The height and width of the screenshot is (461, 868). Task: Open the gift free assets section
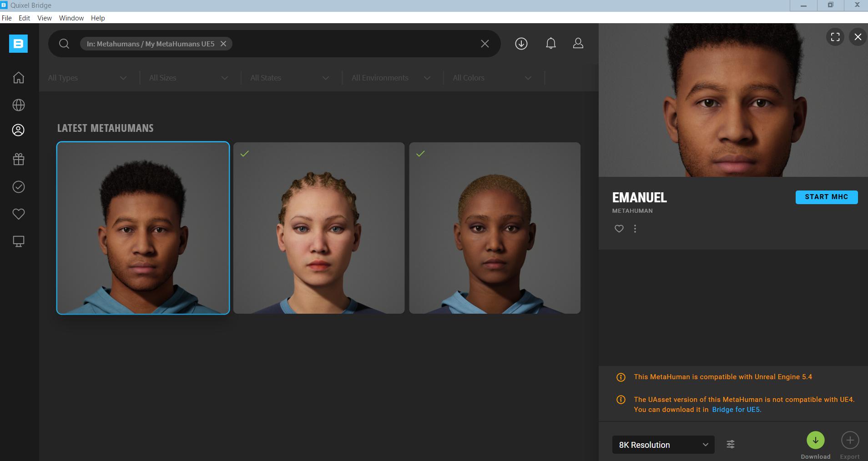[18, 159]
